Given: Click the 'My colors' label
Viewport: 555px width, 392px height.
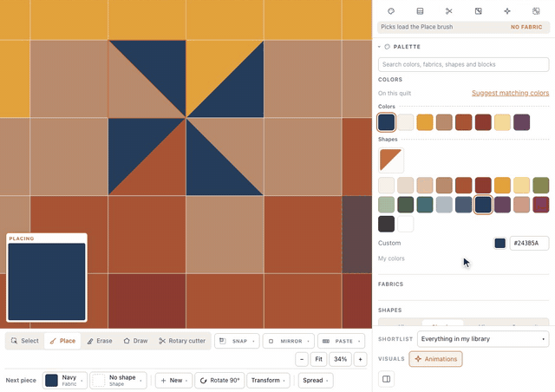Looking at the screenshot, I should [x=391, y=258].
